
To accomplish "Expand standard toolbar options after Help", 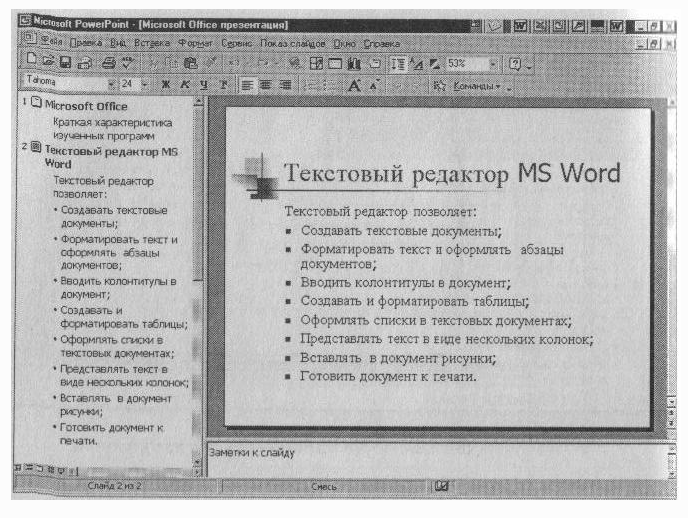I will point(529,67).
